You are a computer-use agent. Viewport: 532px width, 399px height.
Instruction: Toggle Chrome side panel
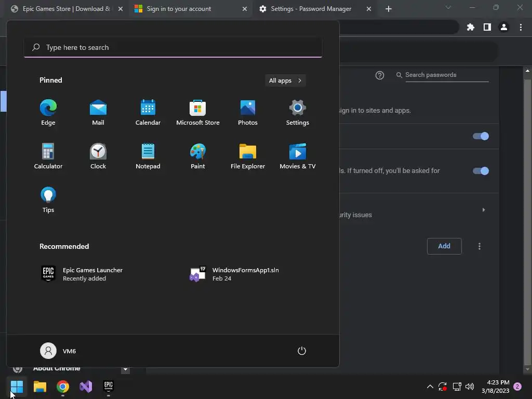click(487, 27)
